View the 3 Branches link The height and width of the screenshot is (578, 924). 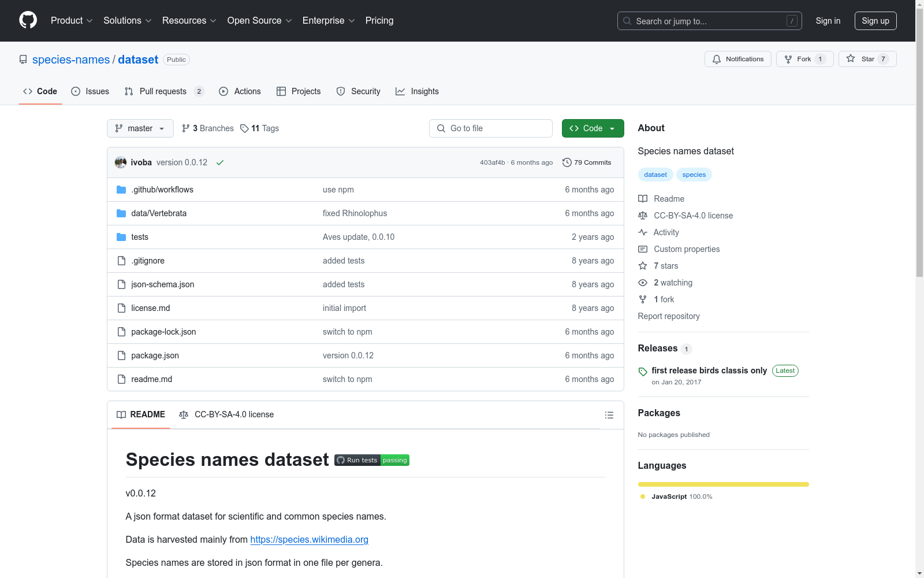[x=208, y=128]
